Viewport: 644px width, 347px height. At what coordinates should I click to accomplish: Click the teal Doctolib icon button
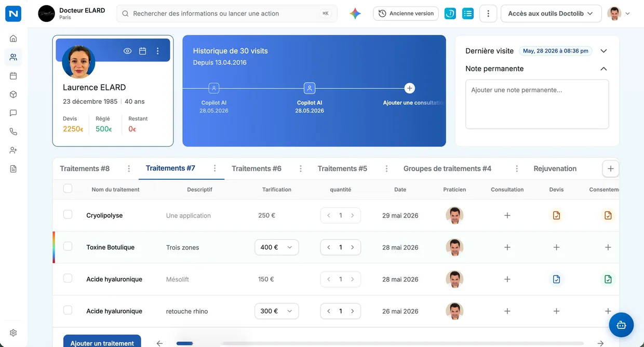tap(450, 14)
